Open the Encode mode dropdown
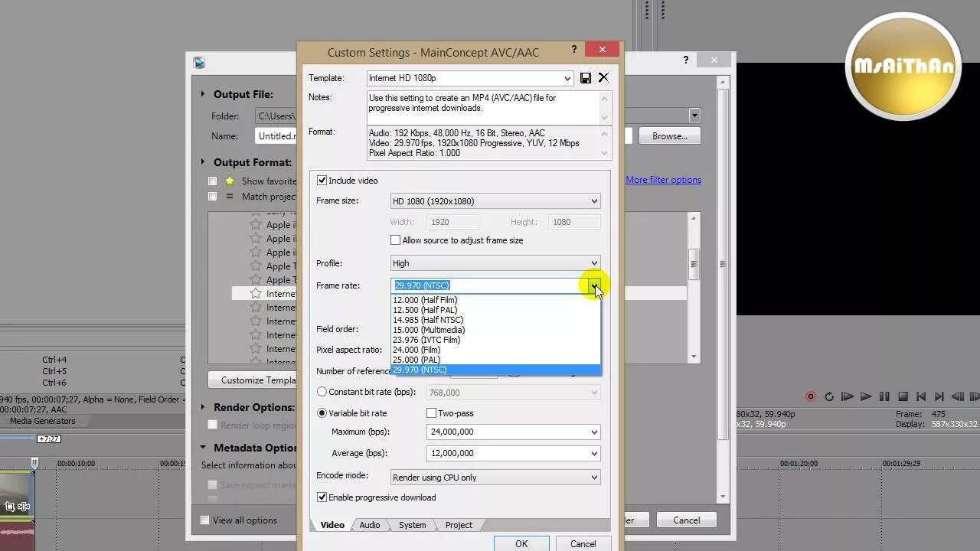Screen dimensions: 980x551 (x=594, y=478)
